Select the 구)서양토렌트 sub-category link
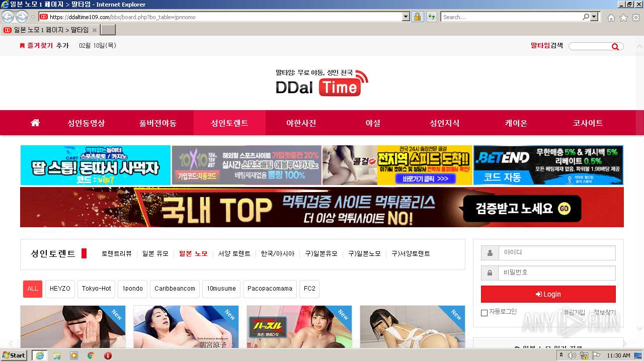Image resolution: width=644 pixels, height=362 pixels. [411, 254]
